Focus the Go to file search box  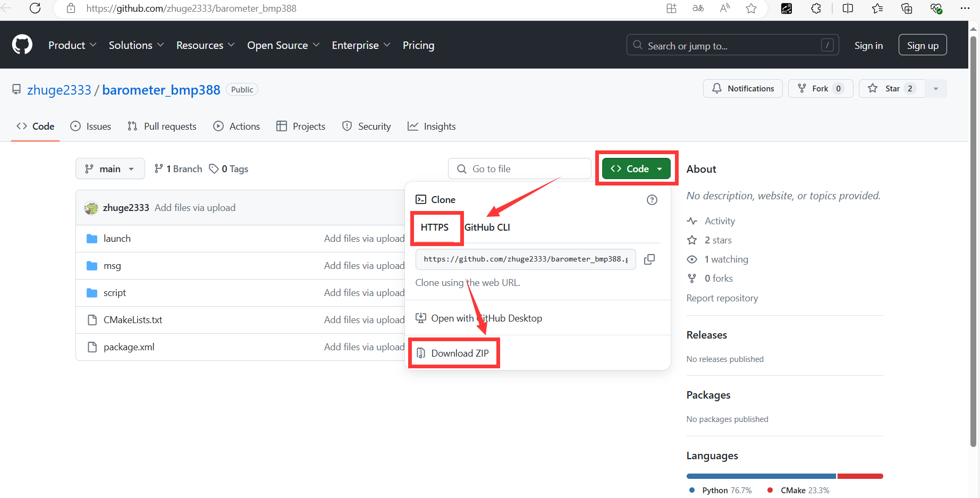520,168
